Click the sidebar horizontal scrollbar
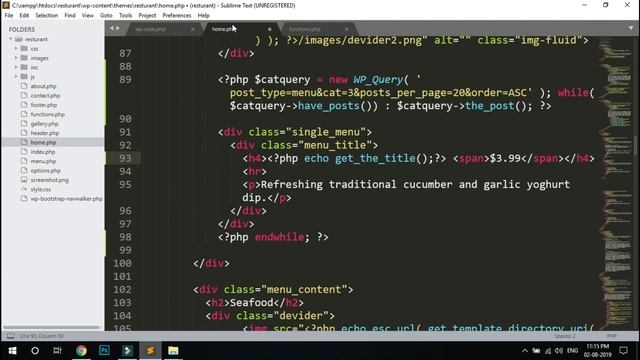 [51, 327]
